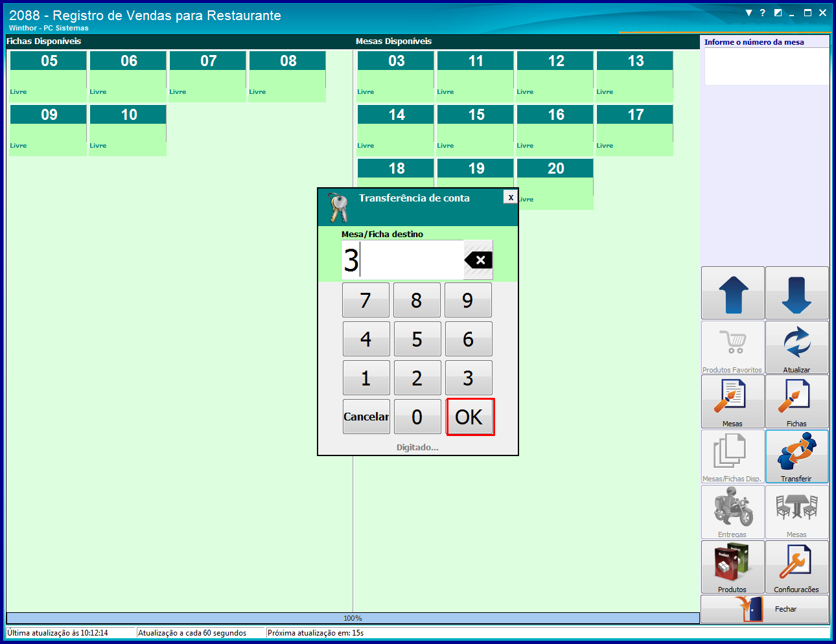This screenshot has height=644, width=836.
Task: Select mesa 15 card
Action: 475,130
